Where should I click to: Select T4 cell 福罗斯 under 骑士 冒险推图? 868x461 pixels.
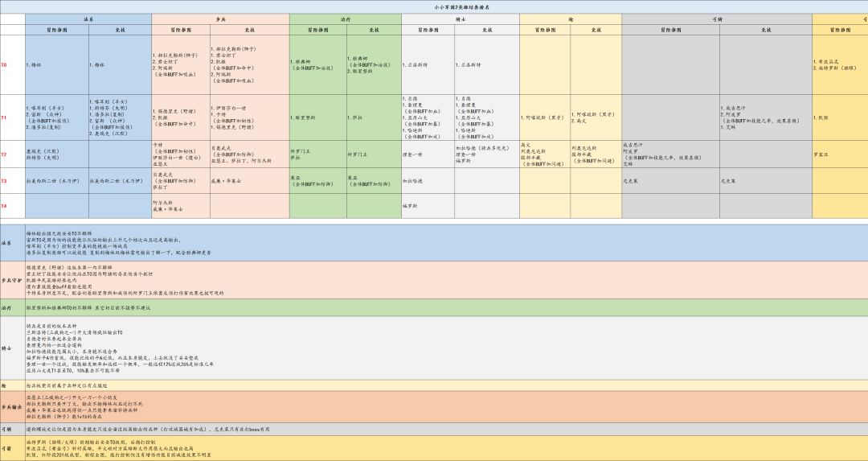[x=428, y=206]
